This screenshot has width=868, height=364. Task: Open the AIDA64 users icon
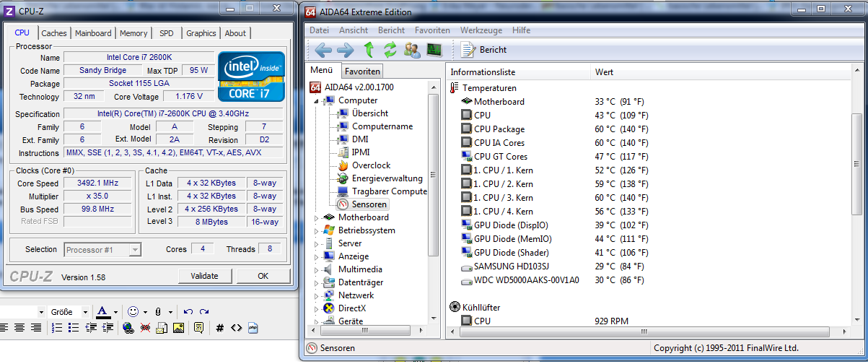tap(412, 50)
